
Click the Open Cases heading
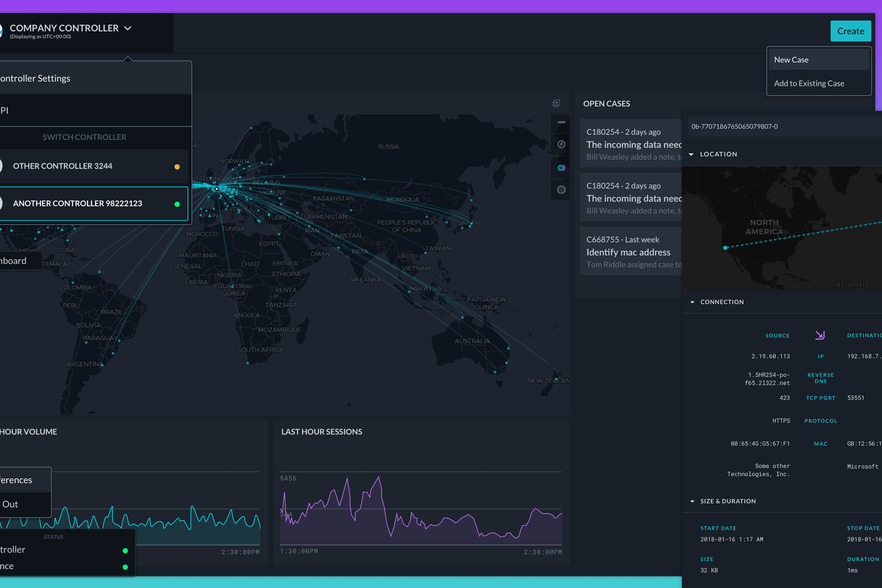click(606, 104)
